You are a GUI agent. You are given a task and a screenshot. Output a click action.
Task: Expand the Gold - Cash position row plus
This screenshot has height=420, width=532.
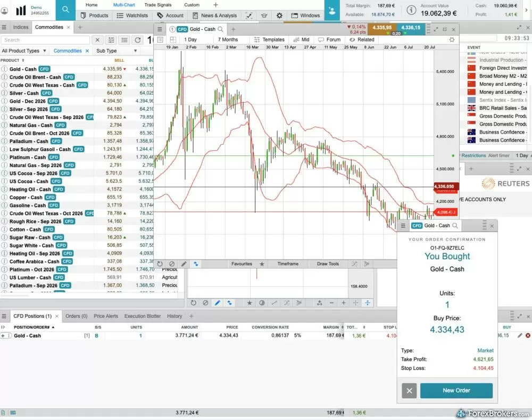[x=3, y=335]
